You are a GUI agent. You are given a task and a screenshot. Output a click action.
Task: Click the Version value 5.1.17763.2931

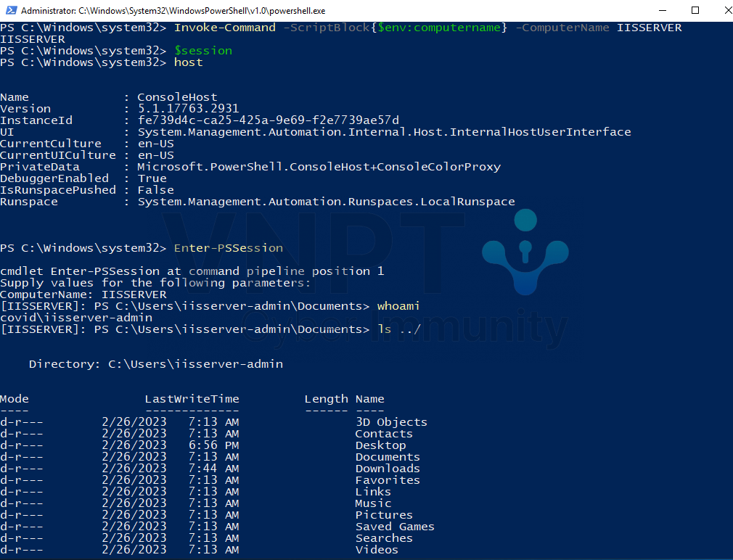188,109
